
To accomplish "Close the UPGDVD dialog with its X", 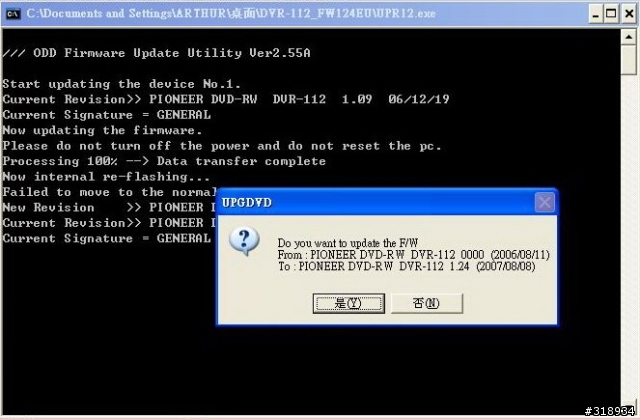I will coord(544,202).
